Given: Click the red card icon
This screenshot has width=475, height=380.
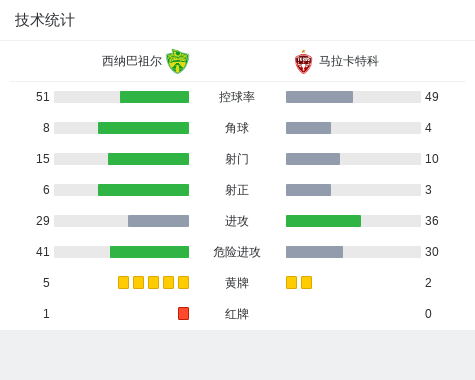Looking at the screenshot, I should [183, 313].
